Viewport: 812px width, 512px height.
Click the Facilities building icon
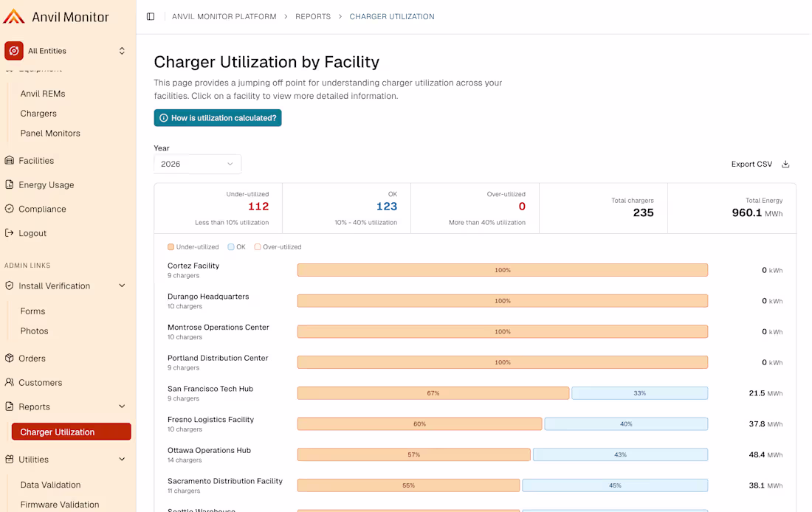point(10,161)
